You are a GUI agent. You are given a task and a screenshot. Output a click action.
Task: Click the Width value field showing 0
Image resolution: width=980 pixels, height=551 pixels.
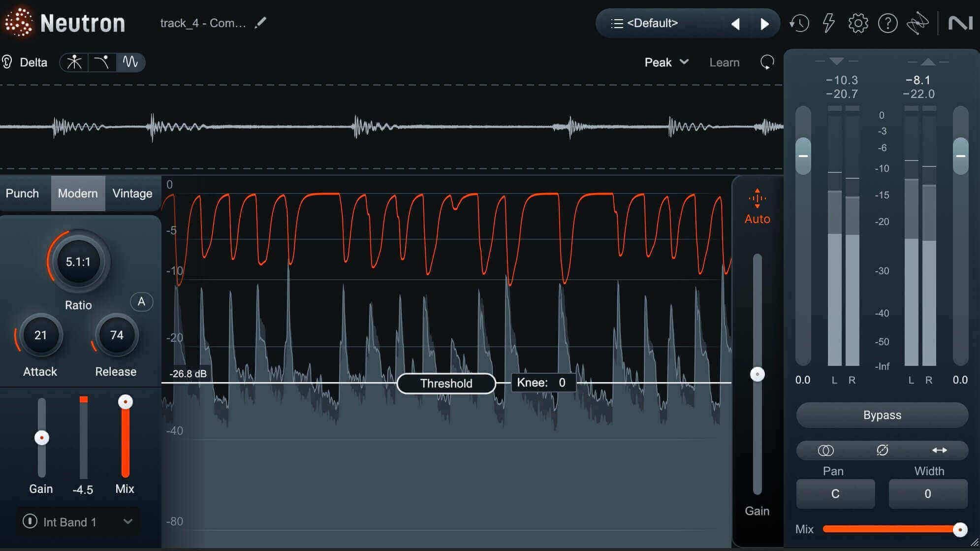click(x=928, y=493)
